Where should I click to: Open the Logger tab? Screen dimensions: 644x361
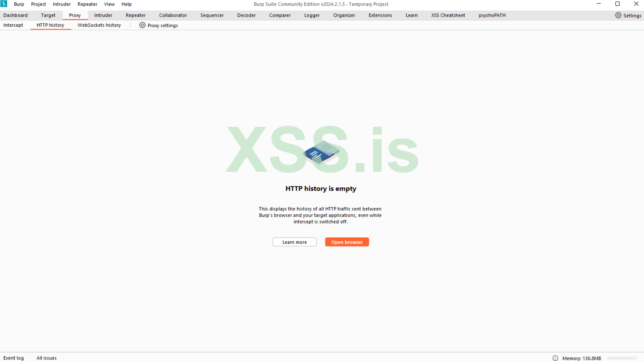312,15
